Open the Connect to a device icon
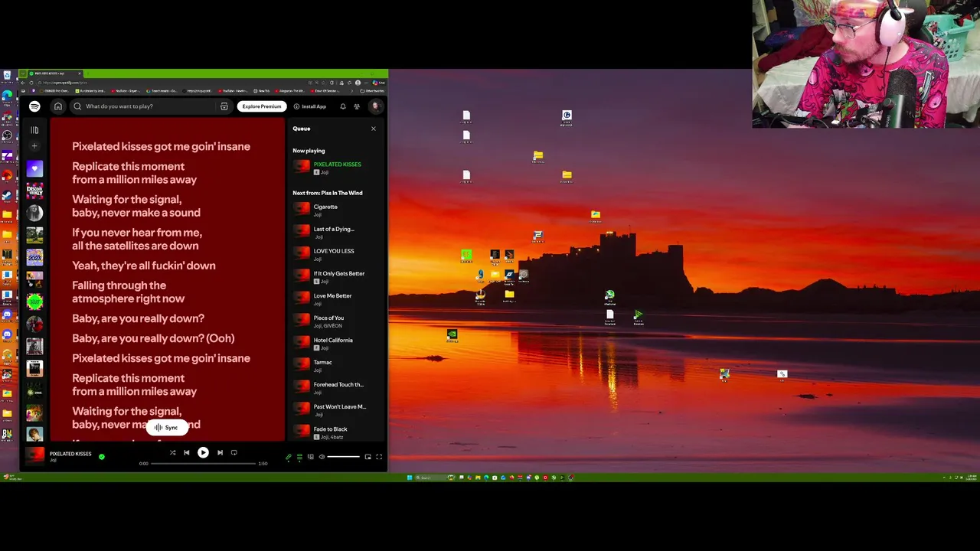This screenshot has width=980, height=551. point(310,457)
